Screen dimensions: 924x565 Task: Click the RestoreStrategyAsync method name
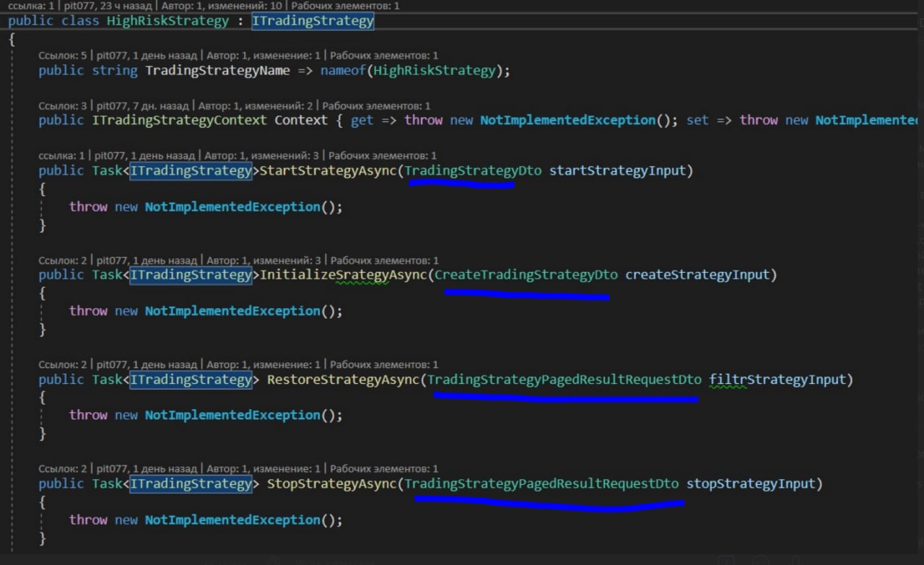coord(343,380)
